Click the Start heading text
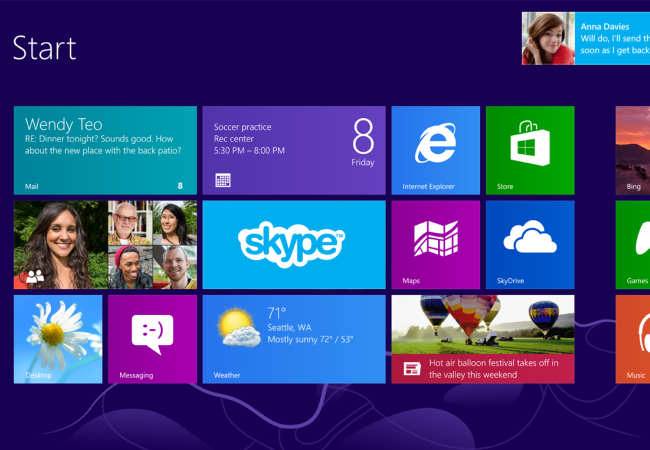 44,48
